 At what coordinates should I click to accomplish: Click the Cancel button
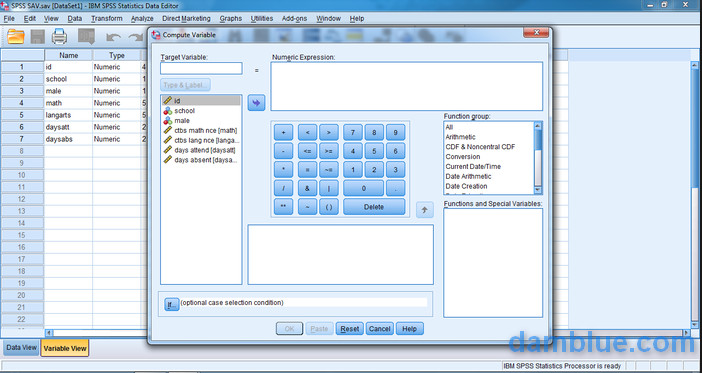[x=380, y=329]
